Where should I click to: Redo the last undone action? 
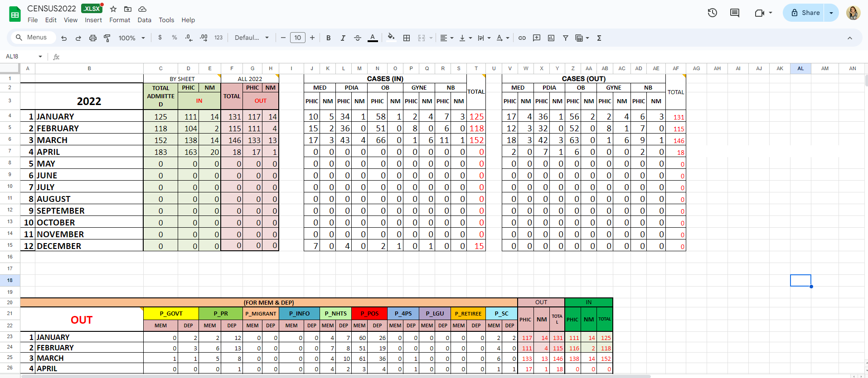click(x=78, y=38)
